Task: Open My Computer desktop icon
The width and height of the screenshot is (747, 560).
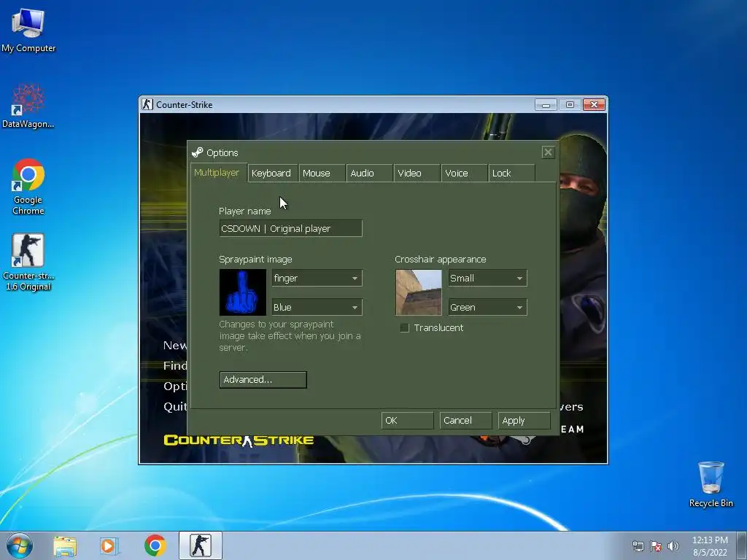Action: (x=28, y=30)
